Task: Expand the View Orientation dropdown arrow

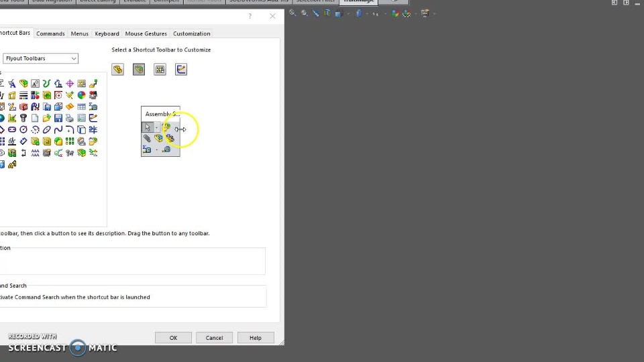Action: point(348,14)
